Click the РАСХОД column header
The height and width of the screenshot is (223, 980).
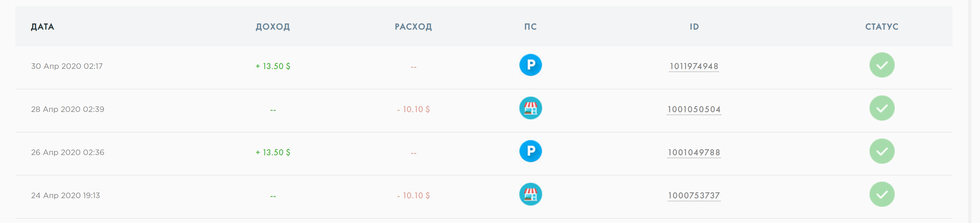click(413, 27)
